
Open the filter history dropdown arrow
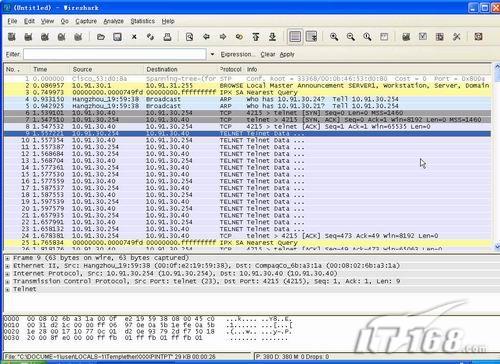click(x=212, y=54)
